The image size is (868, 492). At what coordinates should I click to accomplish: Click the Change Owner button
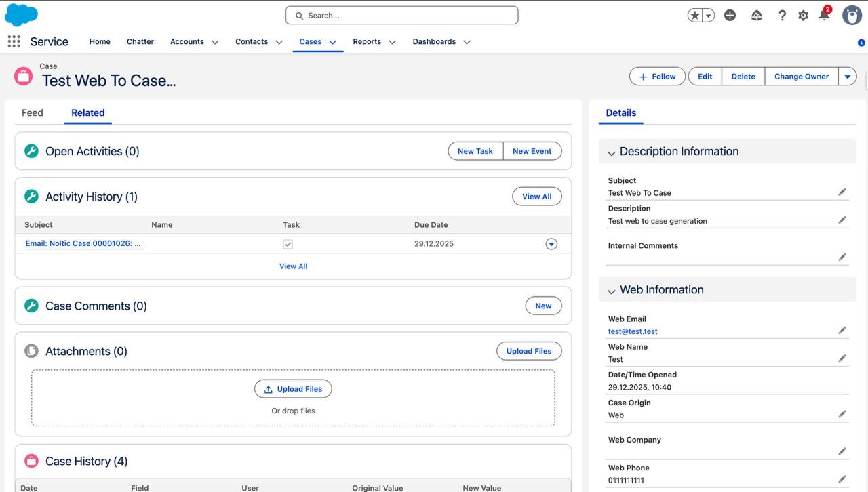click(x=802, y=77)
